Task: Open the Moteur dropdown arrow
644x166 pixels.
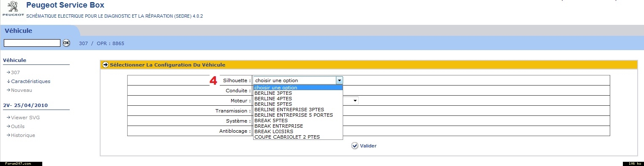Action: coord(355,101)
